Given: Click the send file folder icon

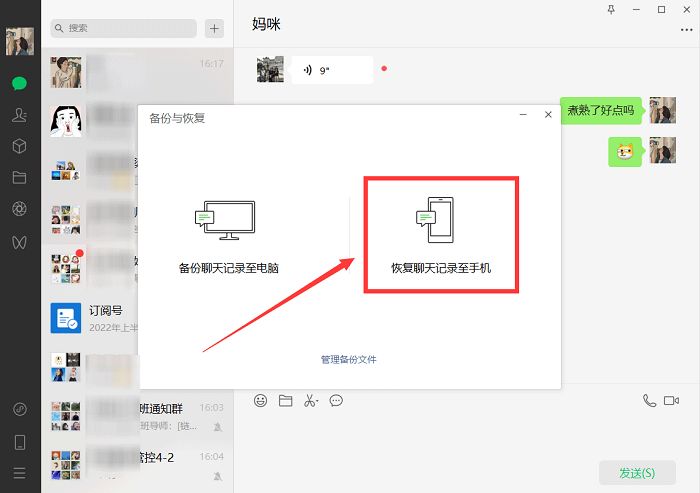Looking at the screenshot, I should click(x=285, y=401).
